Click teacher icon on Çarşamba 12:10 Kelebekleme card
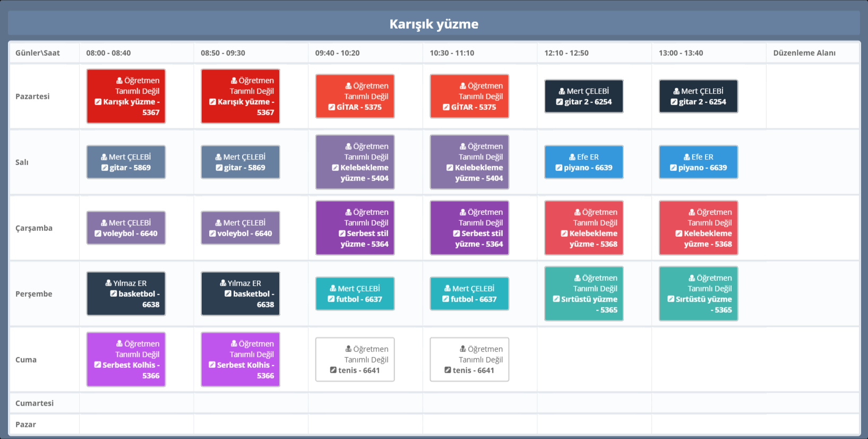This screenshot has height=439, width=868. pyautogui.click(x=578, y=212)
